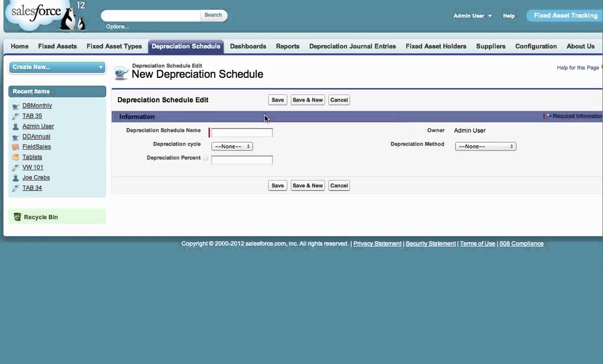The width and height of the screenshot is (603, 364).
Task: Open the Admin User recent item
Action: pyautogui.click(x=38, y=126)
